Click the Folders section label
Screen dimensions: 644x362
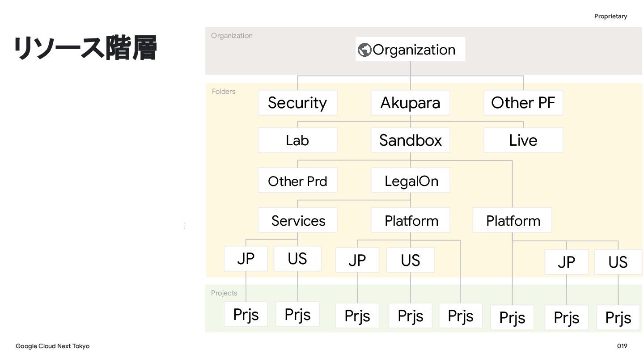(x=224, y=92)
